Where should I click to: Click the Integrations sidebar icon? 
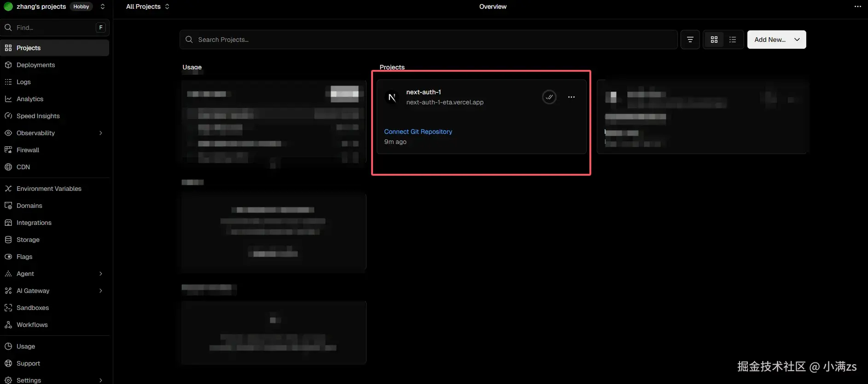(x=8, y=223)
